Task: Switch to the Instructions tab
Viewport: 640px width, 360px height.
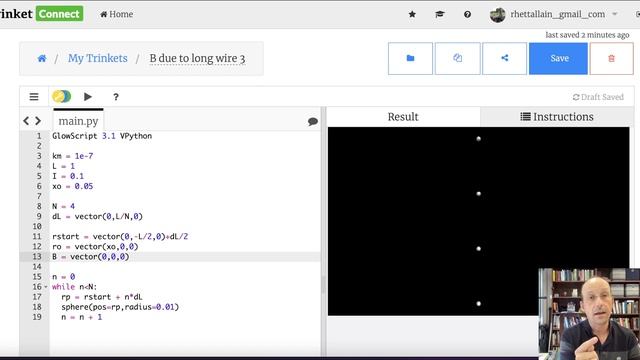Action: pos(557,117)
